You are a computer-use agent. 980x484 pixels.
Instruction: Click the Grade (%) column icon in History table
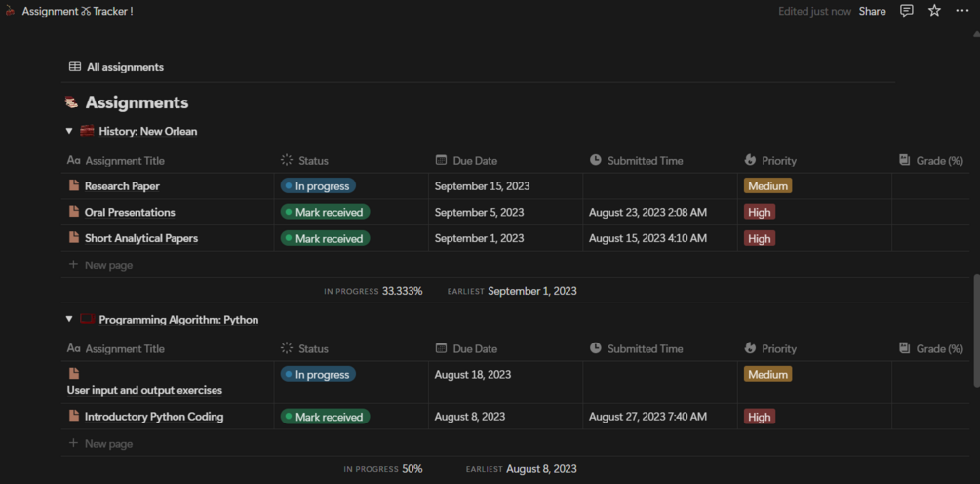point(904,160)
